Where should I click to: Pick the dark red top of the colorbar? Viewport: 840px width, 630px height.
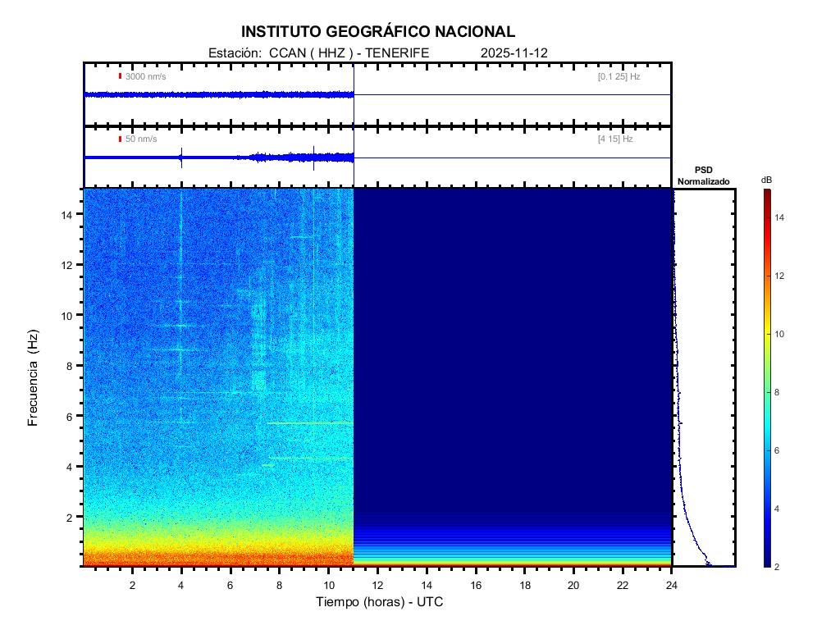pyautogui.click(x=766, y=193)
